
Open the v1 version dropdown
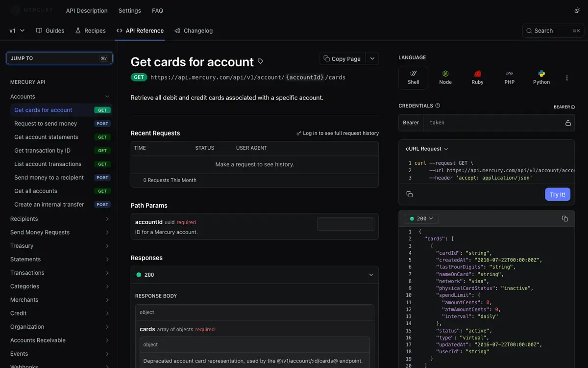[17, 30]
